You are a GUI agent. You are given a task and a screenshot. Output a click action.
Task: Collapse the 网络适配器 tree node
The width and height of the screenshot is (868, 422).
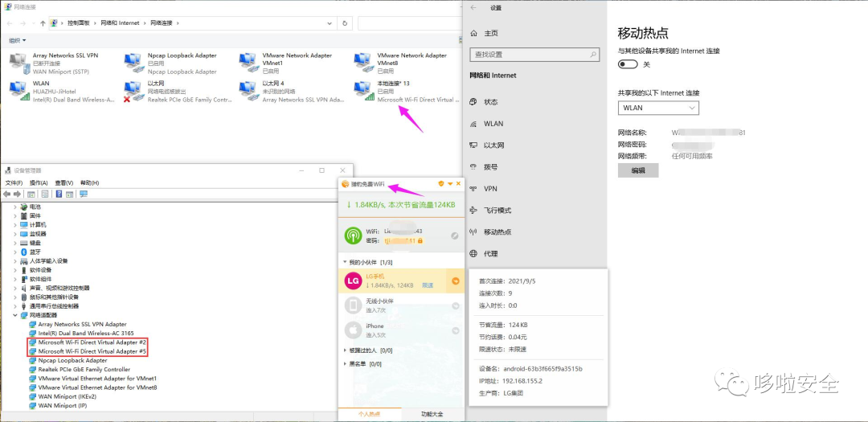[15, 315]
